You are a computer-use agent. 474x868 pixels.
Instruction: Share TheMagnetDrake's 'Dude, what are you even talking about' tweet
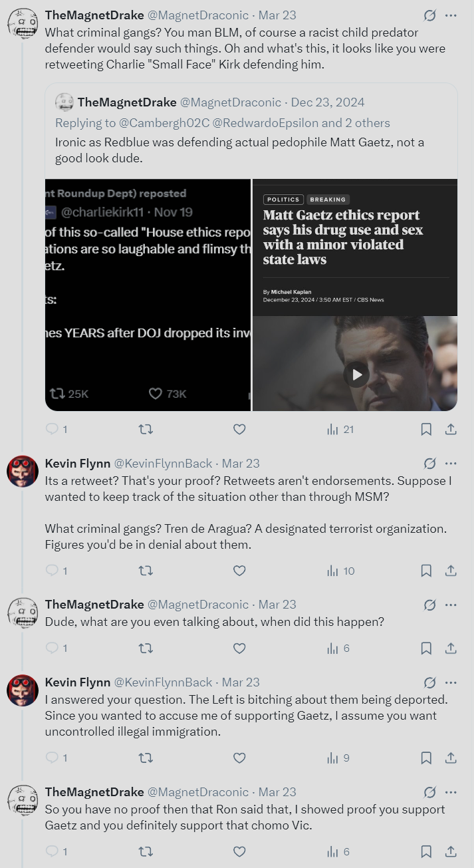tap(451, 648)
